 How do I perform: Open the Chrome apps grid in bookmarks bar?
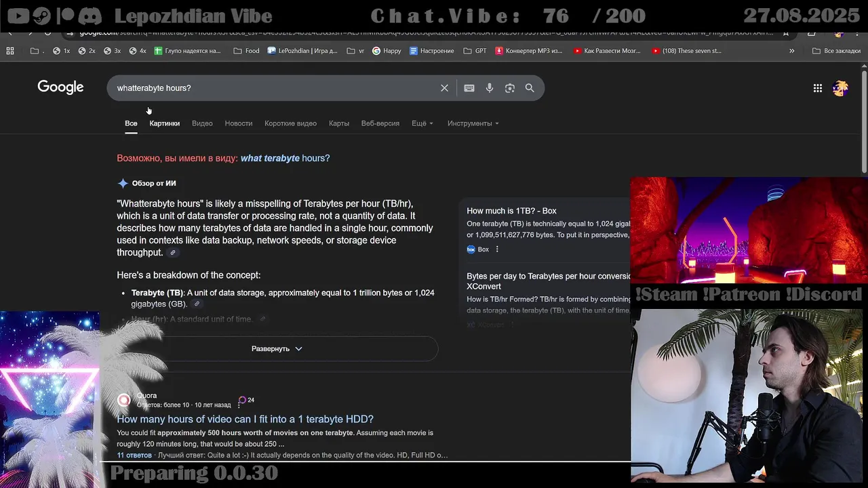pyautogui.click(x=10, y=51)
